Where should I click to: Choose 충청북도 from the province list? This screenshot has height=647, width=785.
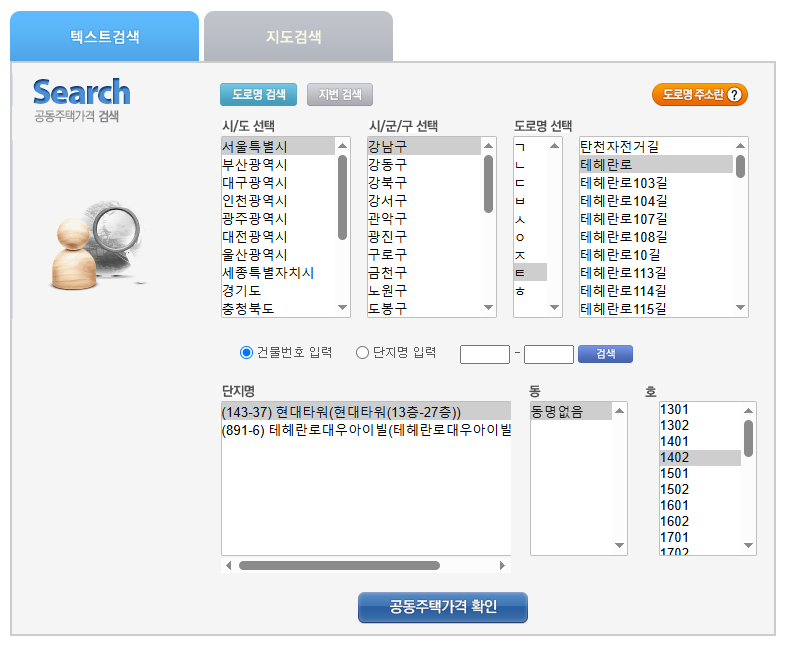pos(278,308)
